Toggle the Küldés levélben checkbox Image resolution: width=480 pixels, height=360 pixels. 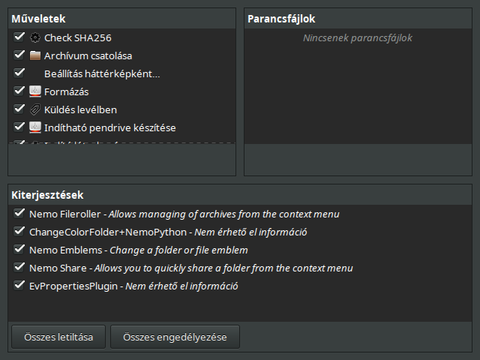point(19,109)
